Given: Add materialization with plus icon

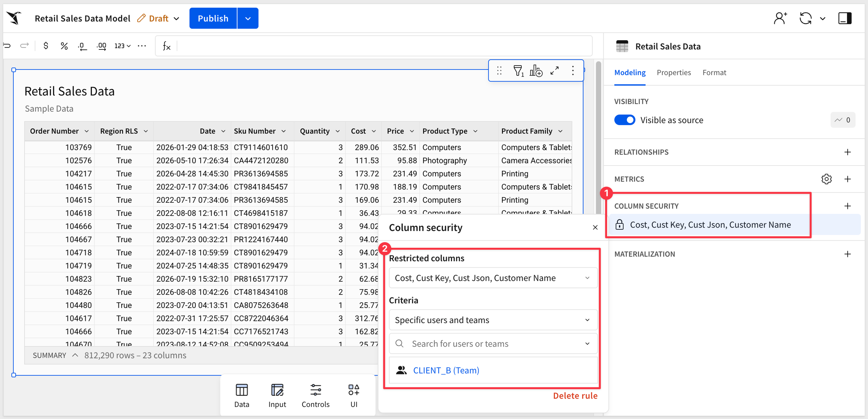Looking at the screenshot, I should coord(847,254).
